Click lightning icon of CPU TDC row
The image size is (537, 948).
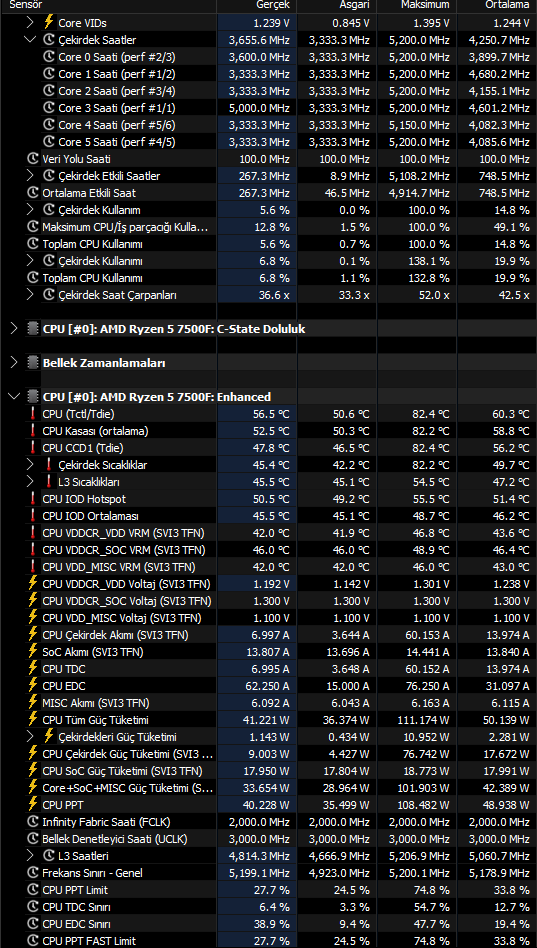click(33, 669)
